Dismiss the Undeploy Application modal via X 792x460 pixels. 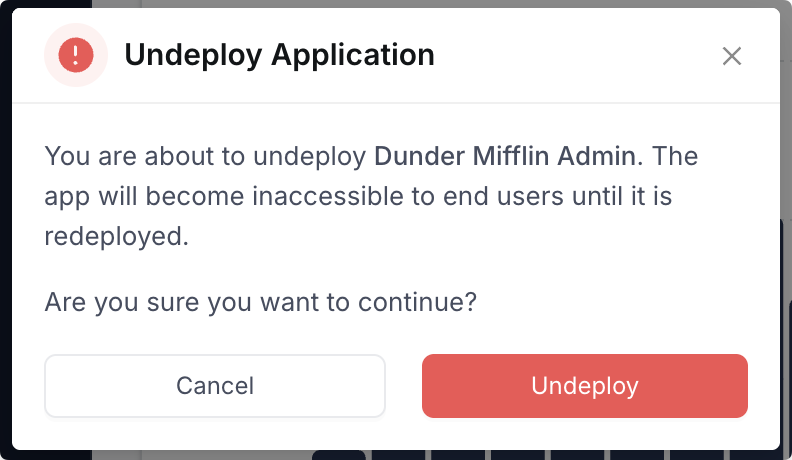732,56
